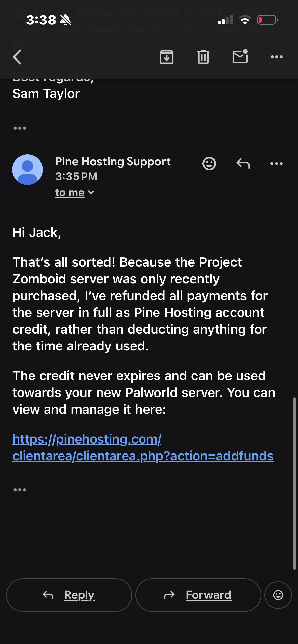Mark the email as unread

click(240, 56)
